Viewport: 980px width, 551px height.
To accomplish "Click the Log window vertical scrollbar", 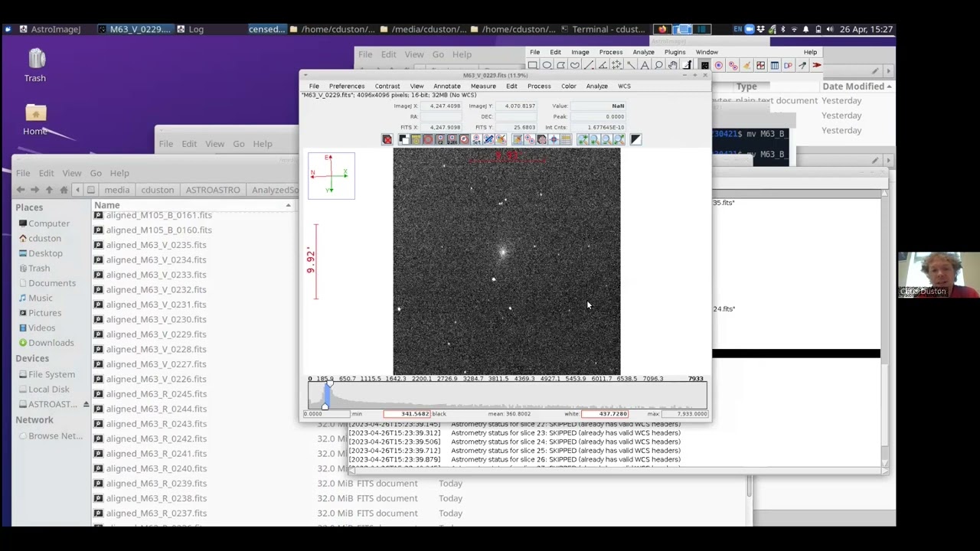I will tap(884, 329).
